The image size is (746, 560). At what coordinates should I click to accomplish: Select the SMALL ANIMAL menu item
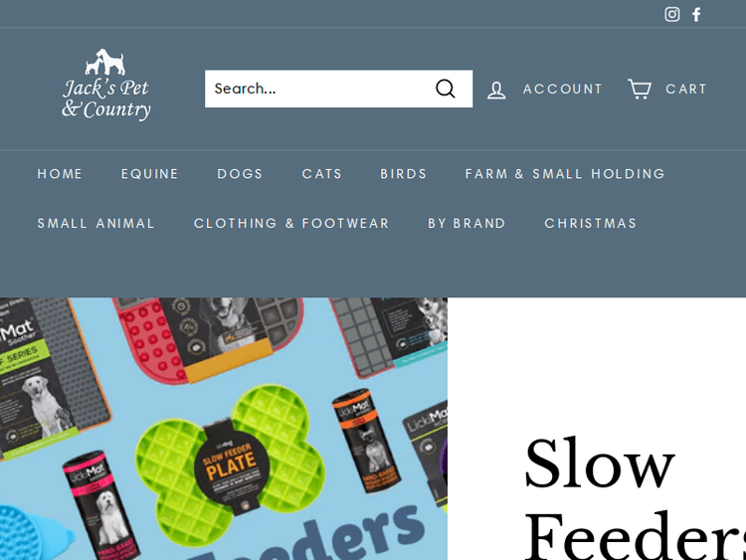point(96,223)
